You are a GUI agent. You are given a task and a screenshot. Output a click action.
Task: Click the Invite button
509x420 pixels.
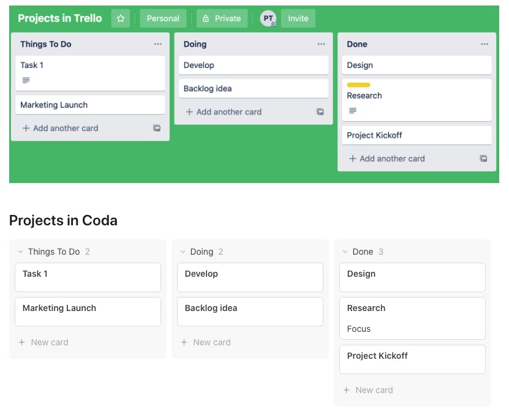pos(298,18)
